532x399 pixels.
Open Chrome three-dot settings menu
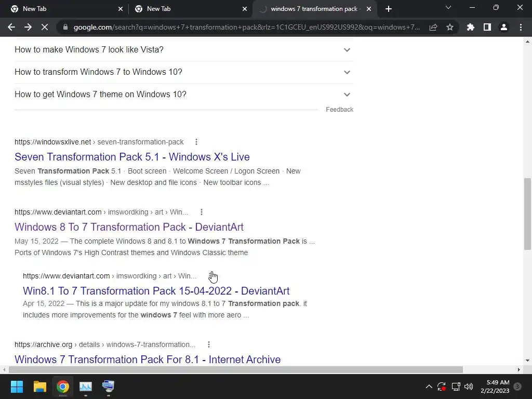521,27
